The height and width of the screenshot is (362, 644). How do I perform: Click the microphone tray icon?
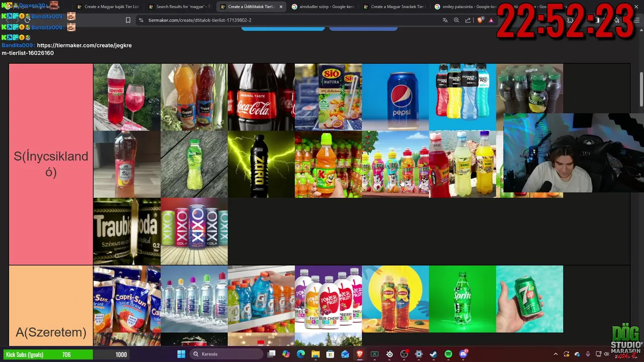tap(588, 354)
